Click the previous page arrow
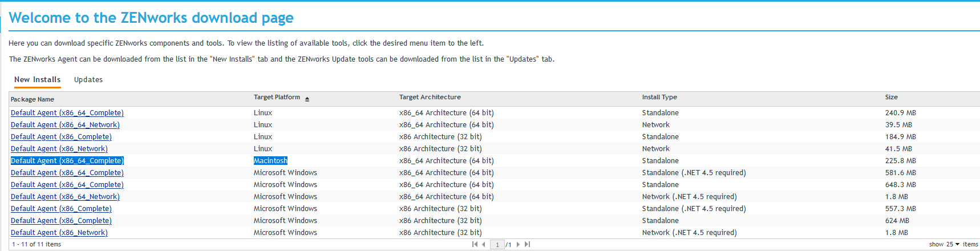980x251 pixels. tap(484, 244)
